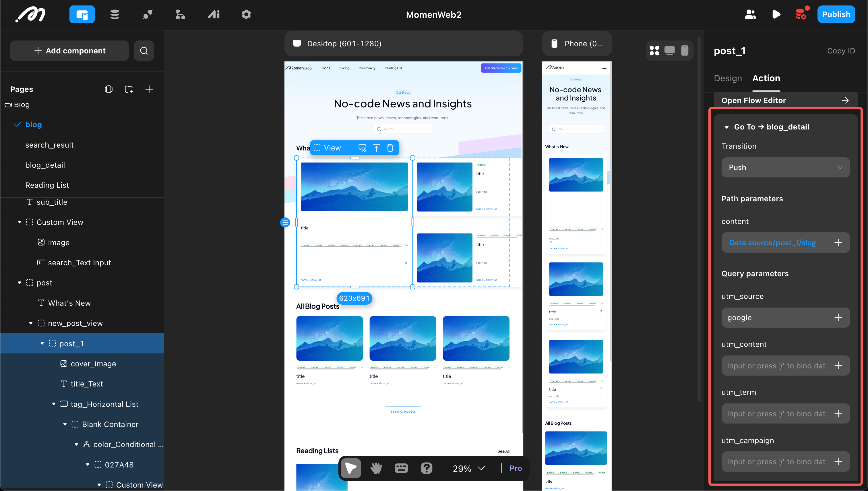The width and height of the screenshot is (868, 491).
Task: Click the Data source/post_1/slug binding
Action: tap(772, 243)
